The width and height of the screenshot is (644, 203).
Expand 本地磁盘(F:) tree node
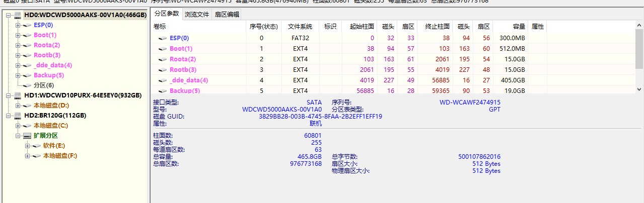pos(28,156)
